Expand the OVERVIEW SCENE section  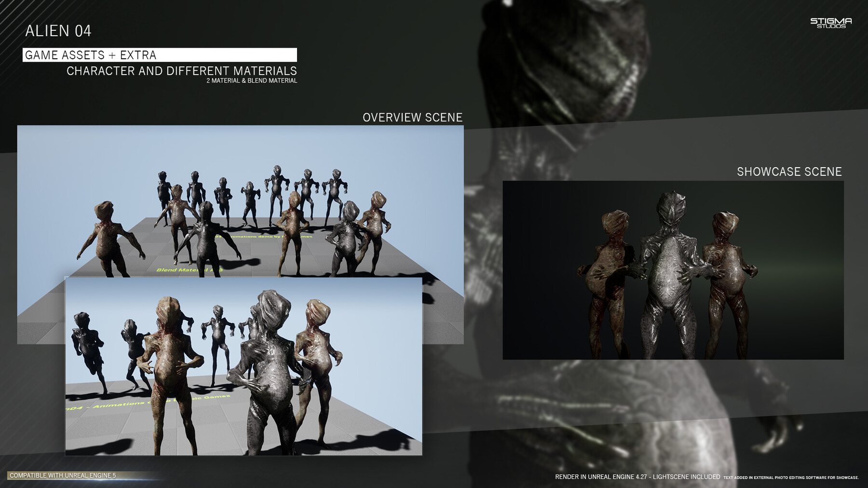[x=412, y=117]
